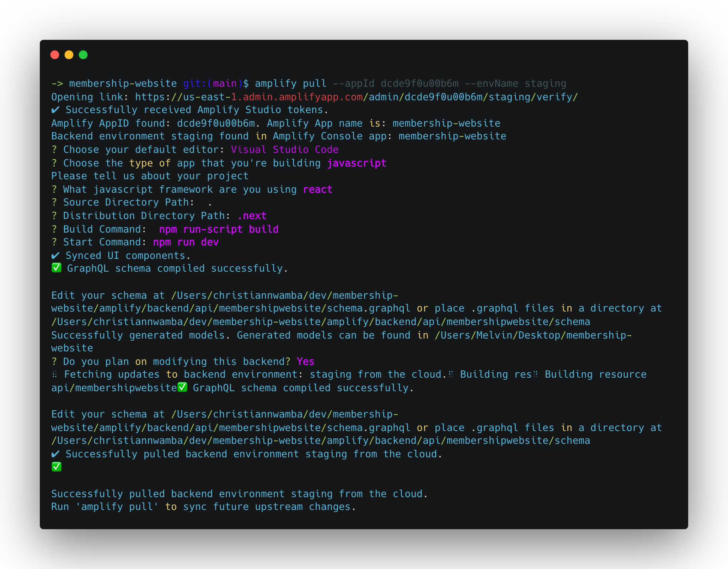
Task: Click the 'npm run dev' start command
Action: (186, 242)
